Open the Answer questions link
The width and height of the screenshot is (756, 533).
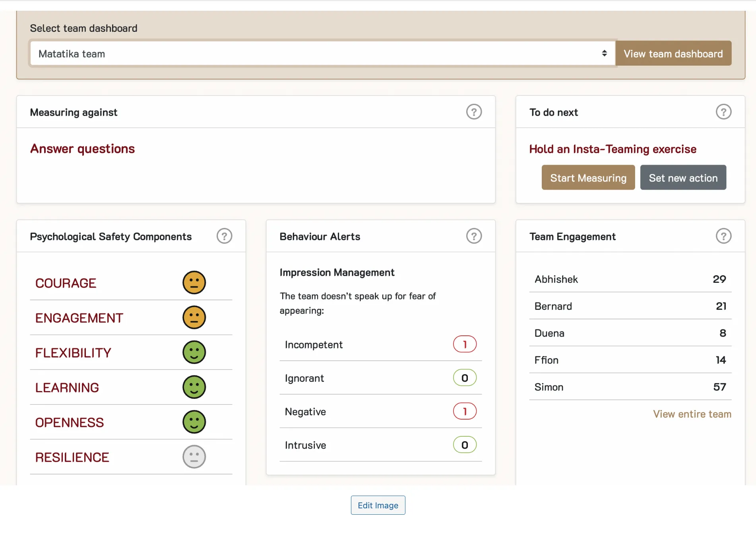tap(82, 148)
